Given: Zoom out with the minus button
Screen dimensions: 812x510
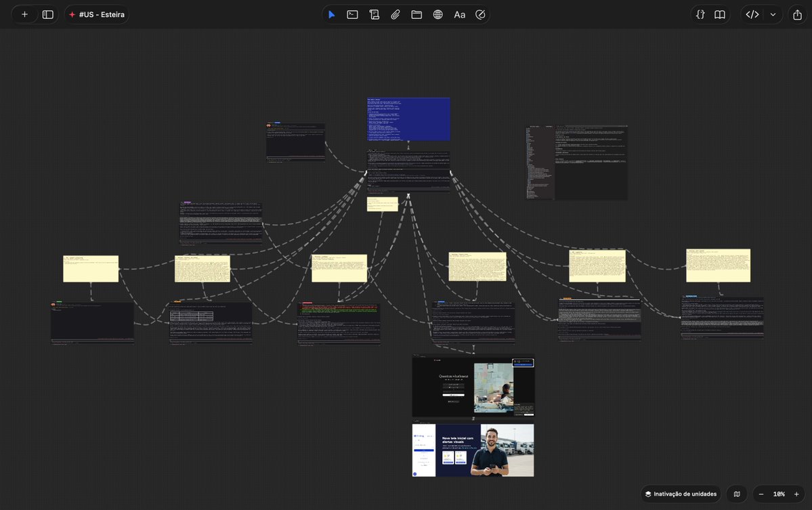Looking at the screenshot, I should (x=761, y=494).
